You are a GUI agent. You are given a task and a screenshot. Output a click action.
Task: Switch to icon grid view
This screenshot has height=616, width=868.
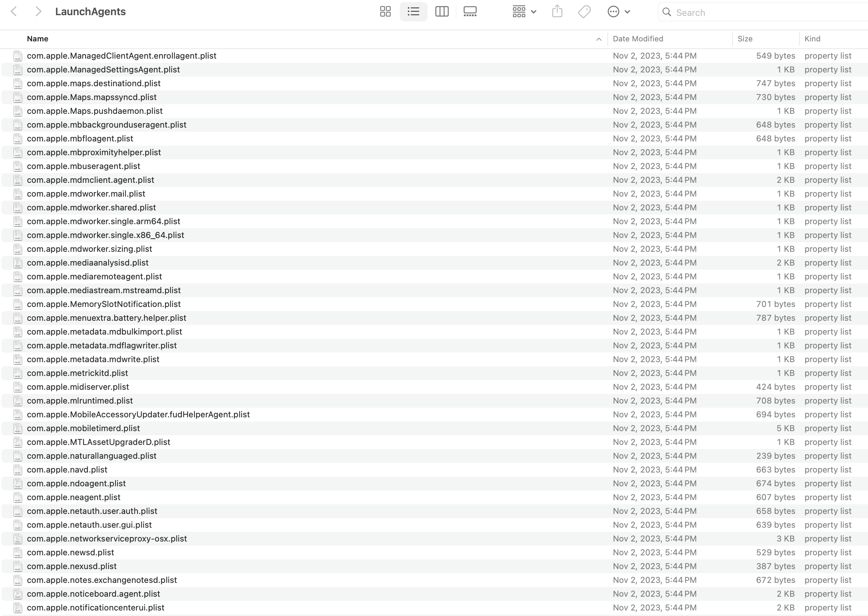pyautogui.click(x=385, y=12)
